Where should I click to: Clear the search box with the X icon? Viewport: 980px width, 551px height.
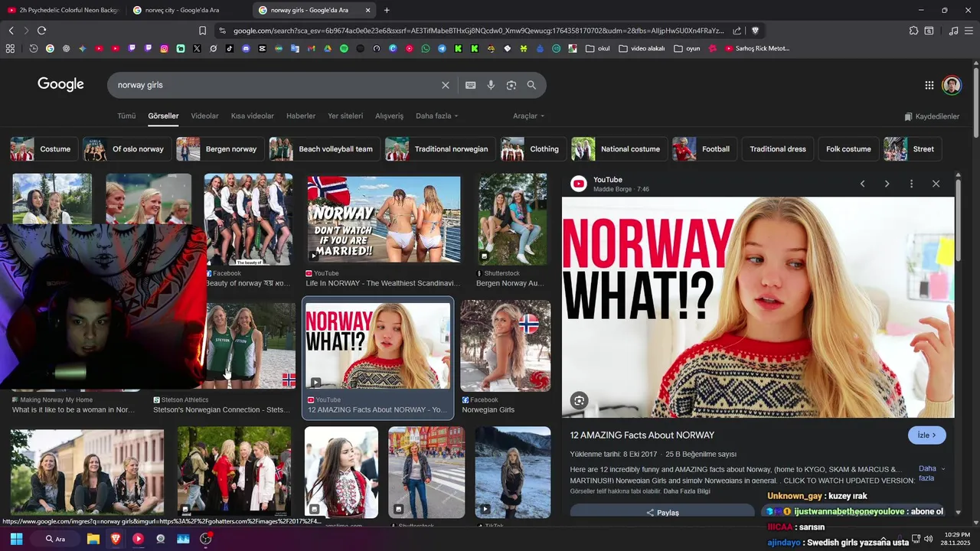[x=445, y=85]
